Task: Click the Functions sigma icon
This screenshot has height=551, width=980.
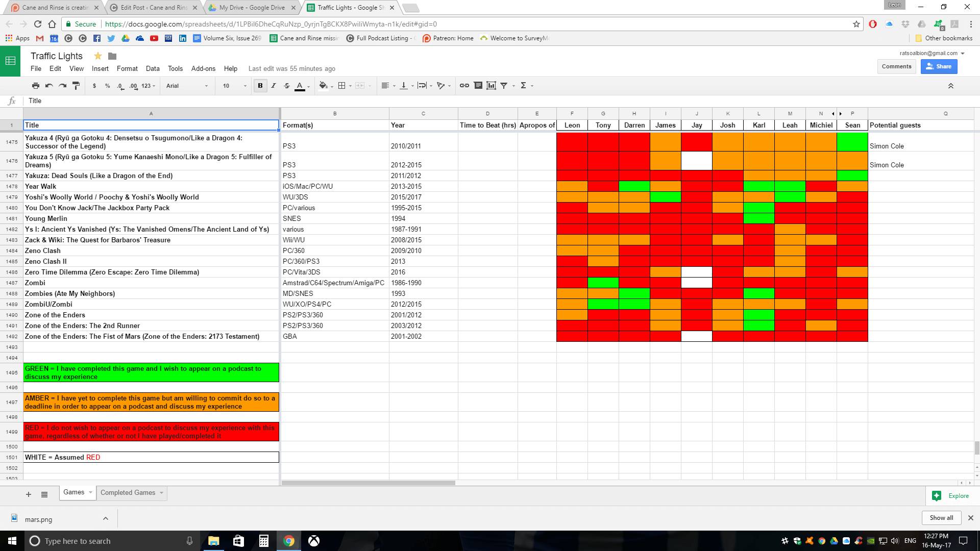Action: pyautogui.click(x=523, y=86)
